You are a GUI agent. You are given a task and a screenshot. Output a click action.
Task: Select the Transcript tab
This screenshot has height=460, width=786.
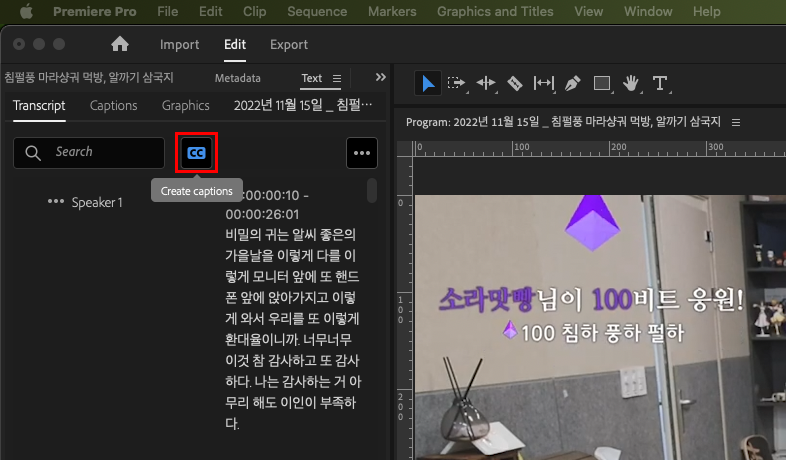[39, 106]
